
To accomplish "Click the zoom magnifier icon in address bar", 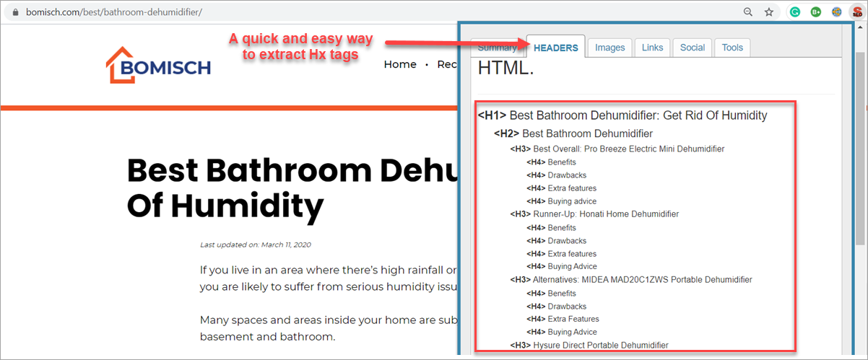I will pyautogui.click(x=749, y=12).
